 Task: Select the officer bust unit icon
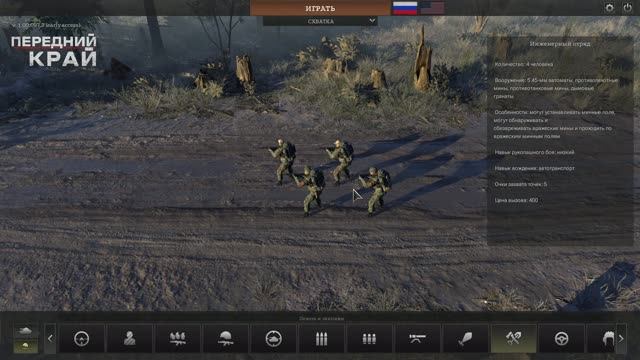pyautogui.click(x=129, y=338)
